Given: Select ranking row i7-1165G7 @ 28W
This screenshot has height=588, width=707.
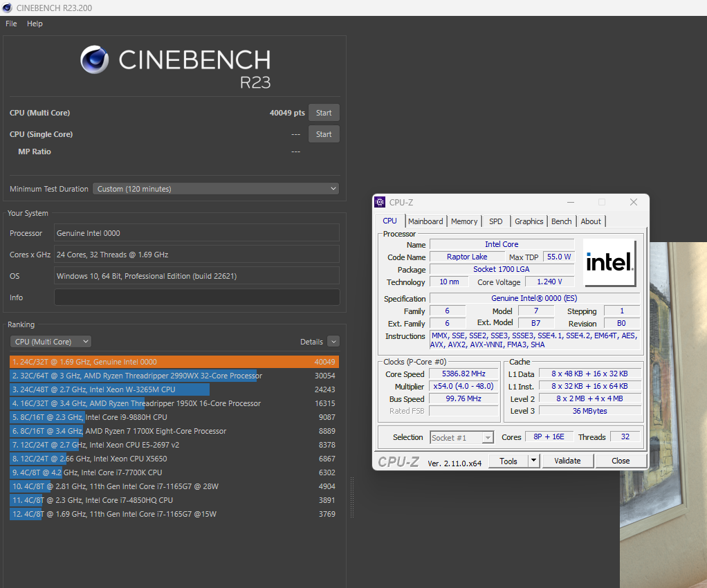Looking at the screenshot, I should pos(174,486).
